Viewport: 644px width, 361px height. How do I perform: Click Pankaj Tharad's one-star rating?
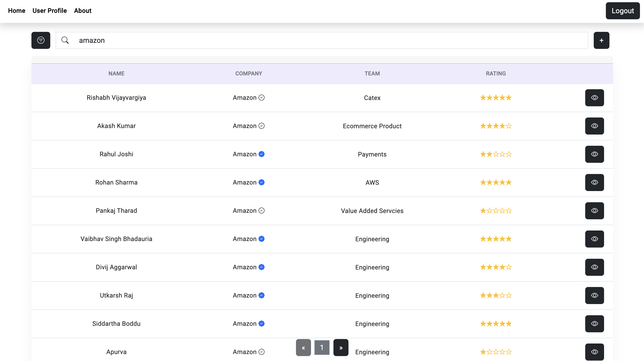click(496, 210)
